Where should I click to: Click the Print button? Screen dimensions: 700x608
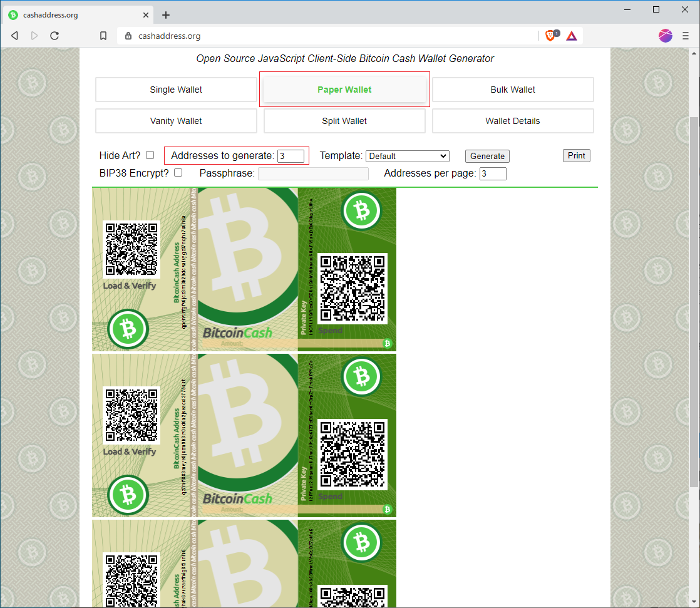[576, 155]
